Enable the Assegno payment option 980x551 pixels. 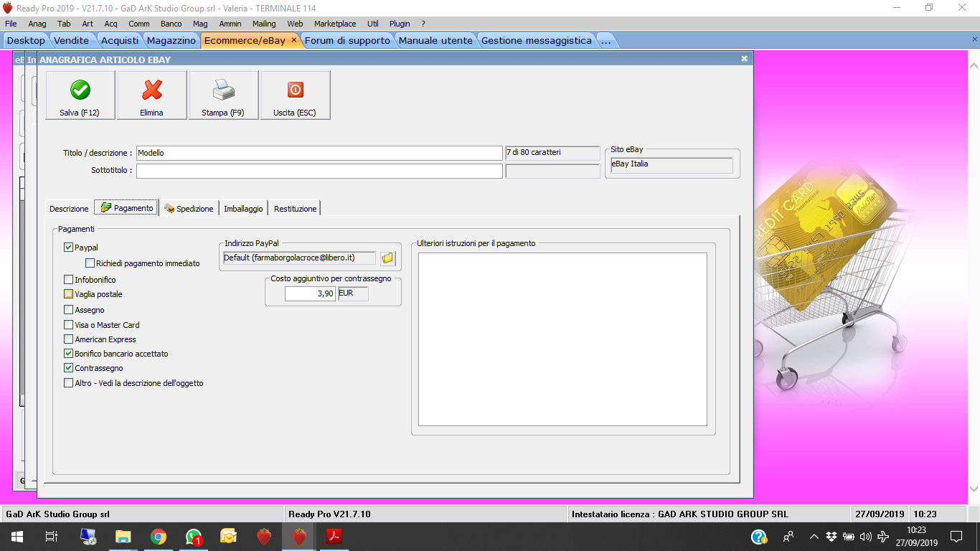point(69,310)
